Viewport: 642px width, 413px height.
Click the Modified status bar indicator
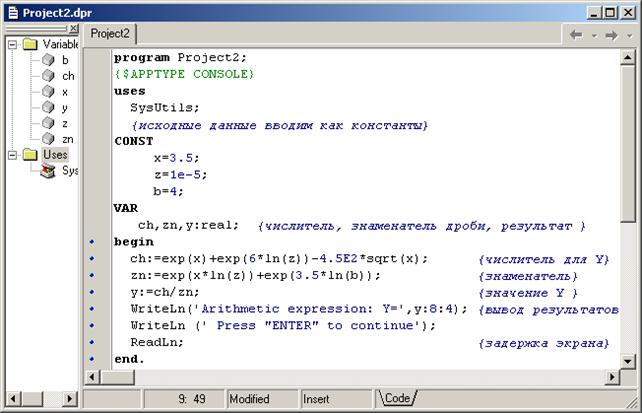coord(262,399)
